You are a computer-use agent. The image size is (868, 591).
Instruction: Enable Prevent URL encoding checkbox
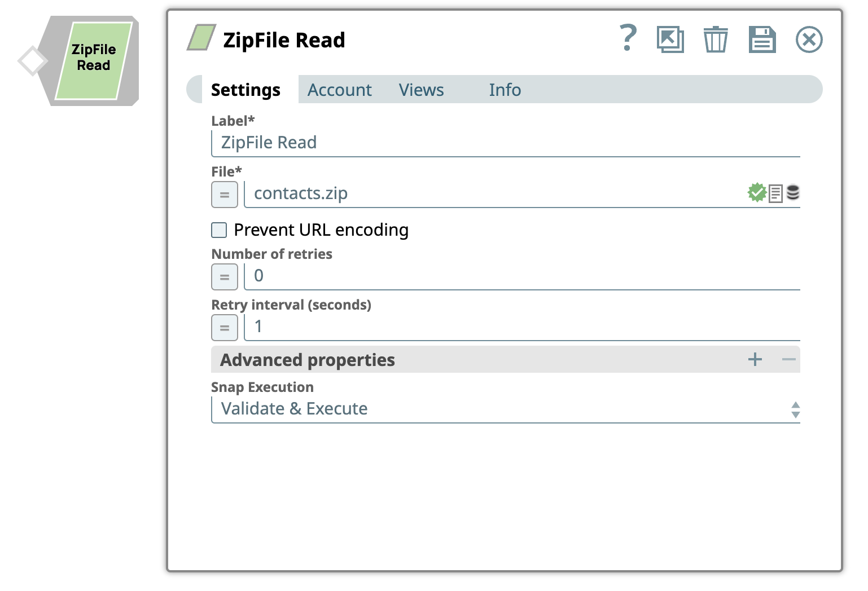(219, 230)
